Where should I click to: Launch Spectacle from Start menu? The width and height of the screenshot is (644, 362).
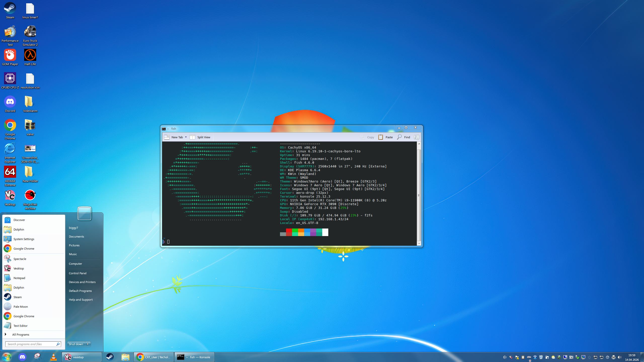click(x=34, y=259)
